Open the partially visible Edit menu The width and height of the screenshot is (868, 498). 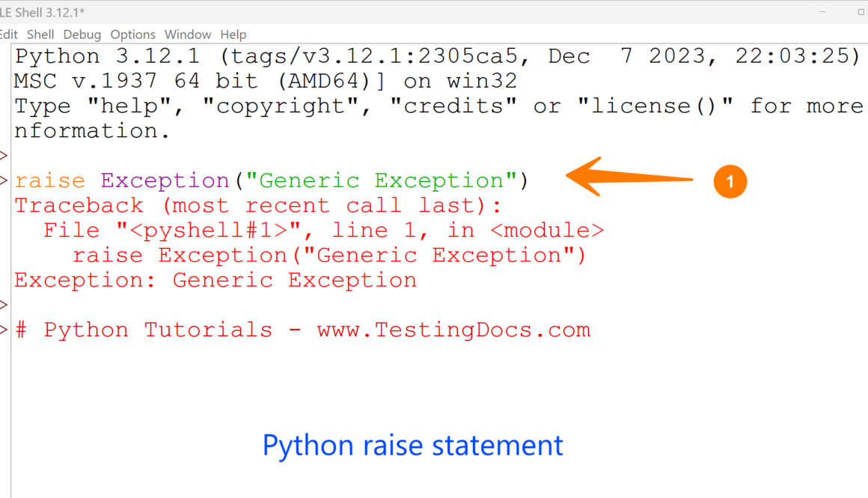point(9,34)
